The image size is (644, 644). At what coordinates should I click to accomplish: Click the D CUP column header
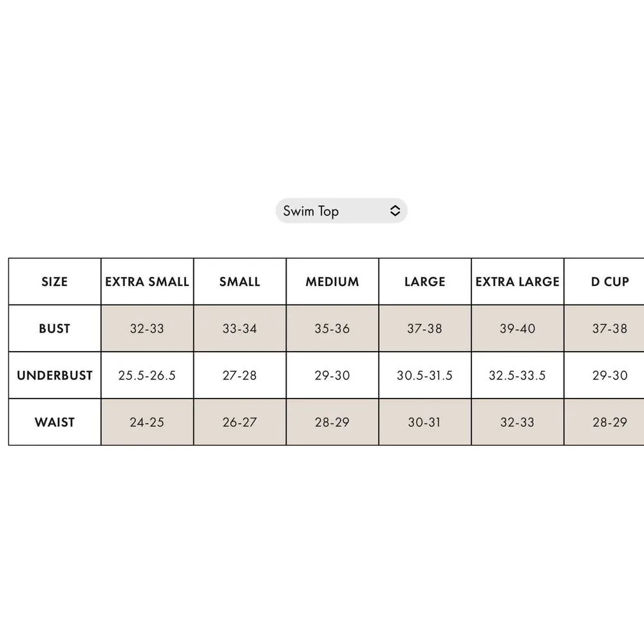click(x=609, y=281)
